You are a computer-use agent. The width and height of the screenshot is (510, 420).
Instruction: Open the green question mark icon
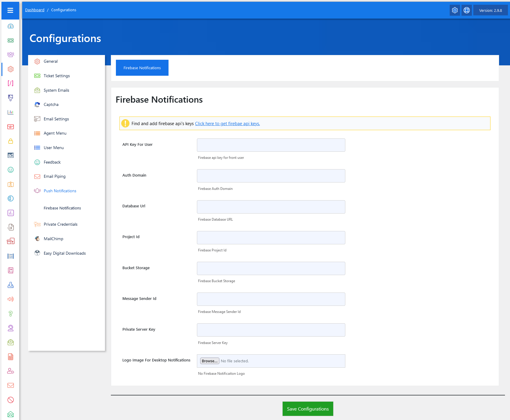[x=11, y=314]
